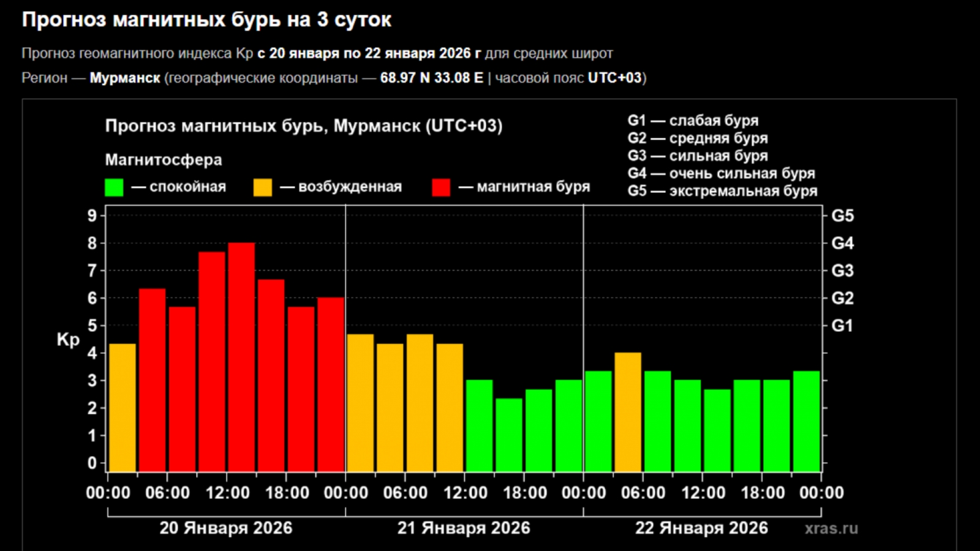Click the '22 Января 2026' date label
This screenshot has height=551, width=980.
point(701,528)
